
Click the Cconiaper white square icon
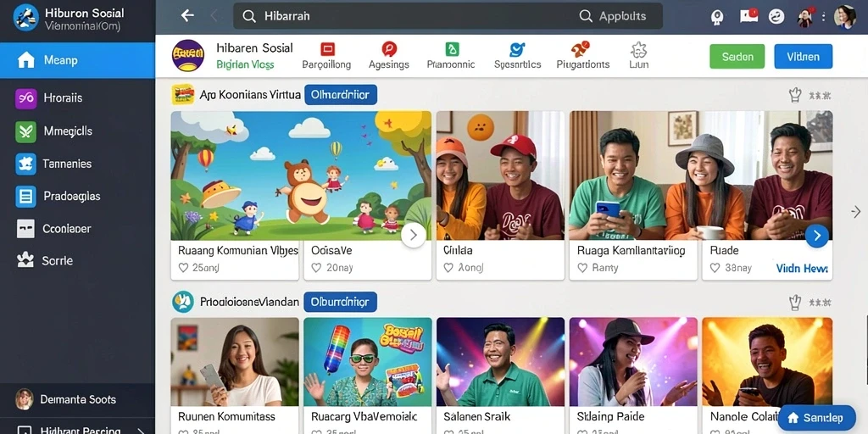(x=25, y=229)
